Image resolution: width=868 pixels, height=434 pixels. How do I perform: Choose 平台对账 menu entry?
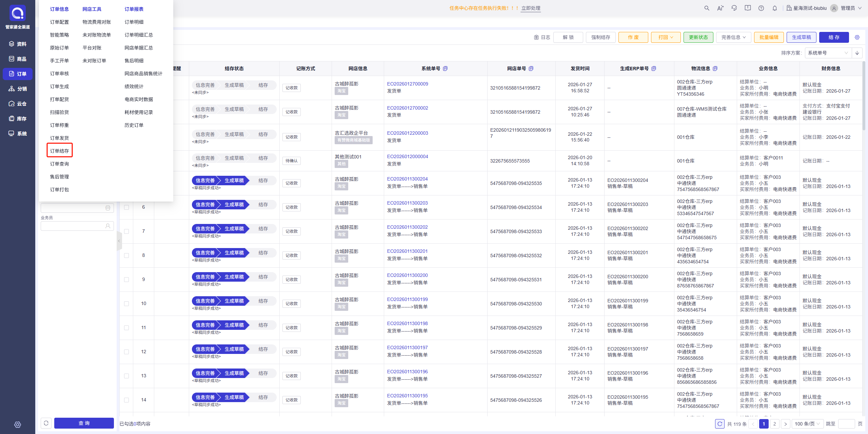tap(92, 48)
